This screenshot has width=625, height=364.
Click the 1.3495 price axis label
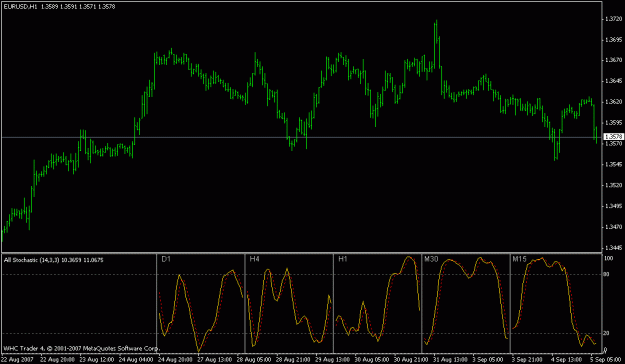(x=613, y=206)
